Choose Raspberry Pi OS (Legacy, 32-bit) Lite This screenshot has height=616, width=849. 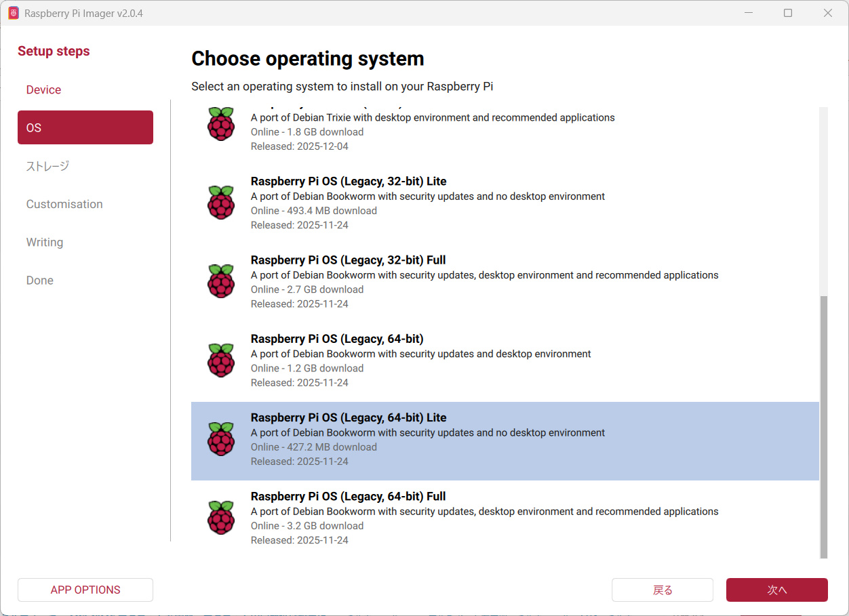pyautogui.click(x=349, y=182)
